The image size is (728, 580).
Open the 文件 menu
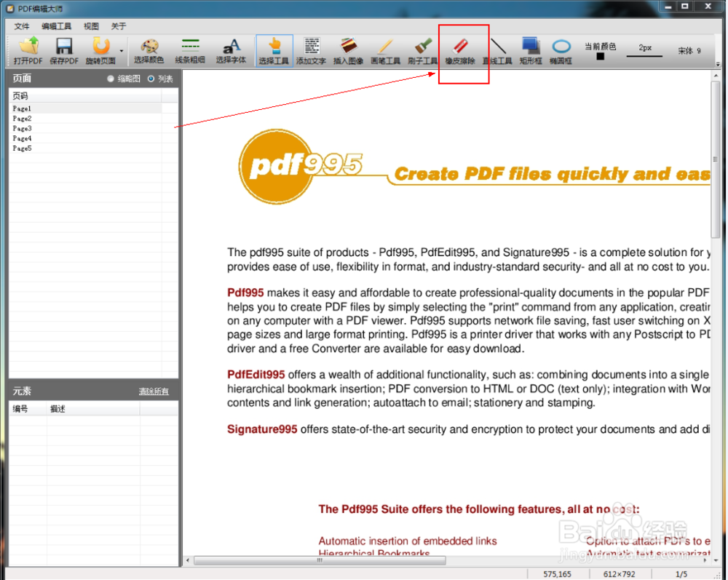(x=21, y=26)
